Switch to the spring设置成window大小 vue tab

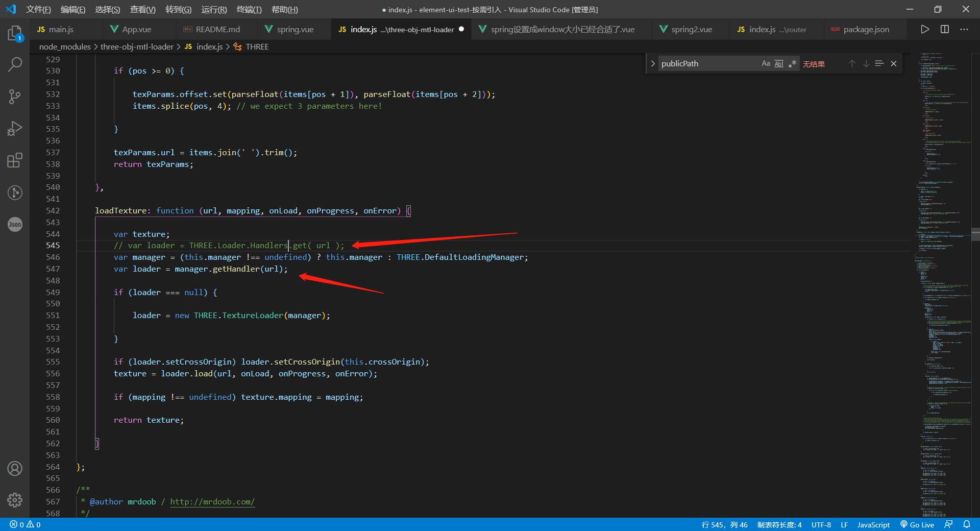[561, 30]
